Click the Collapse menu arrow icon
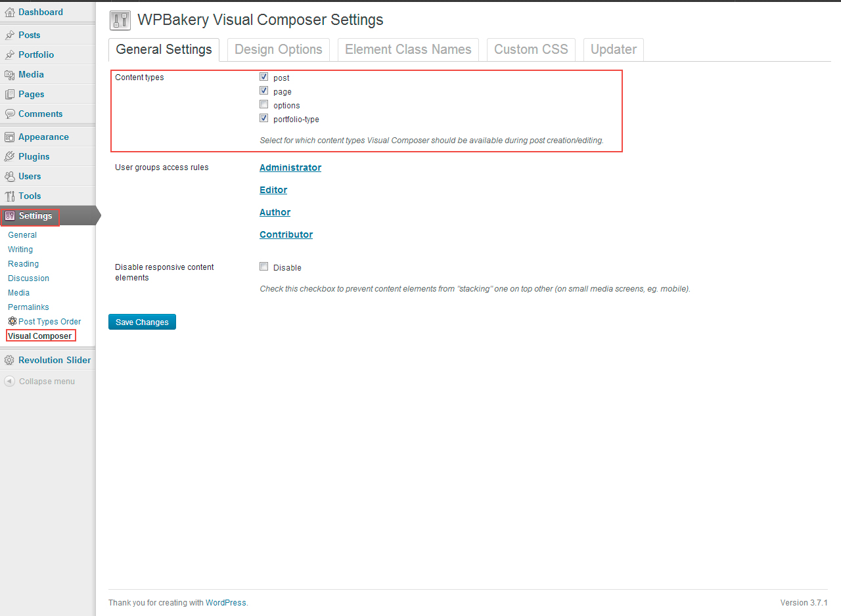 (9, 381)
